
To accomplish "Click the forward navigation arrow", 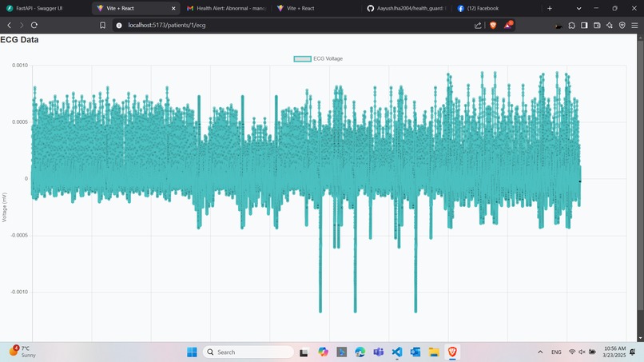I will point(22,25).
